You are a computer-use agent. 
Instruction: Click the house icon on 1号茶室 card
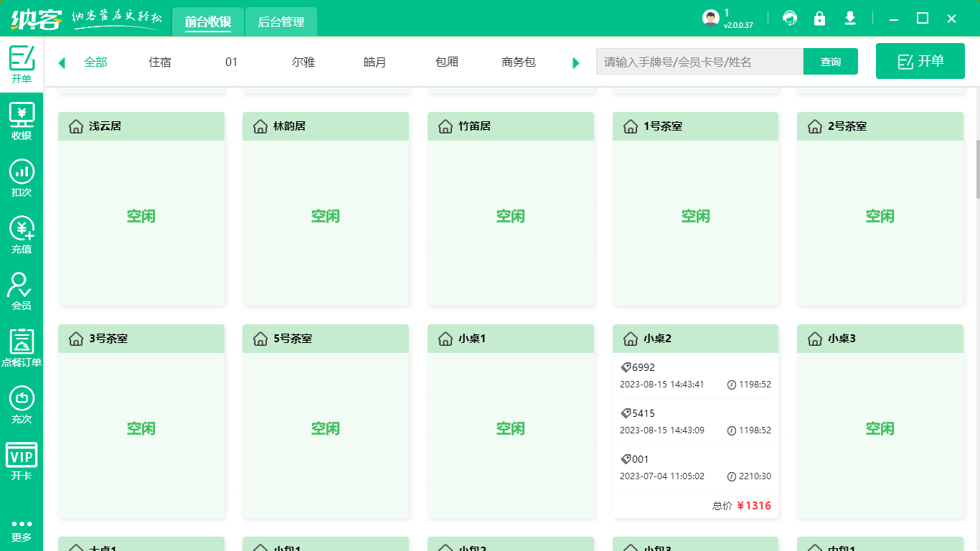click(631, 126)
